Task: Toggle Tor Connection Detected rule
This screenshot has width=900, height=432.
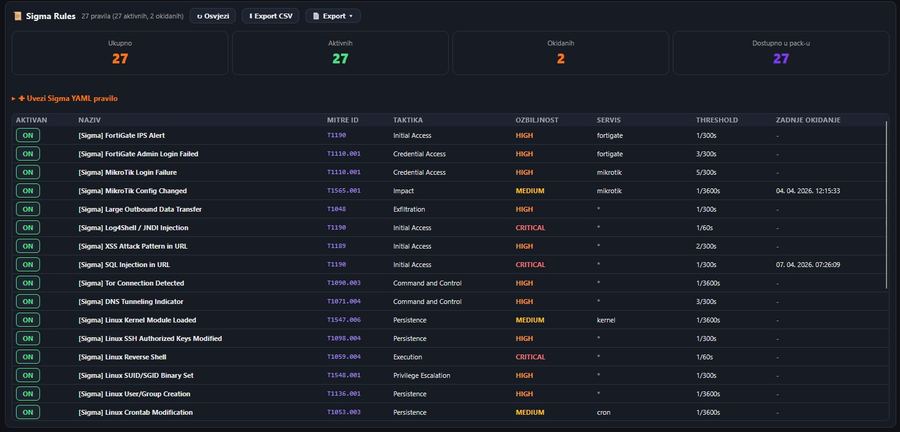Action: [28, 283]
